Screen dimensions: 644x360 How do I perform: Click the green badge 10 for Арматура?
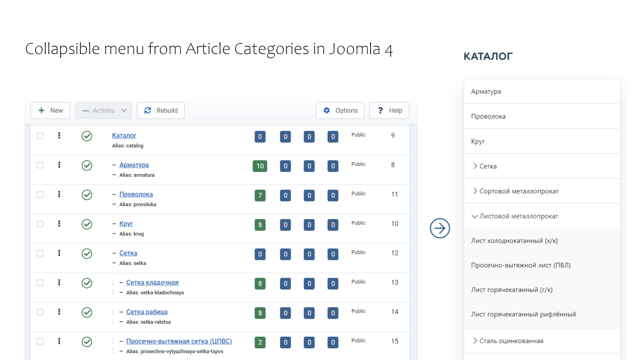click(260, 166)
